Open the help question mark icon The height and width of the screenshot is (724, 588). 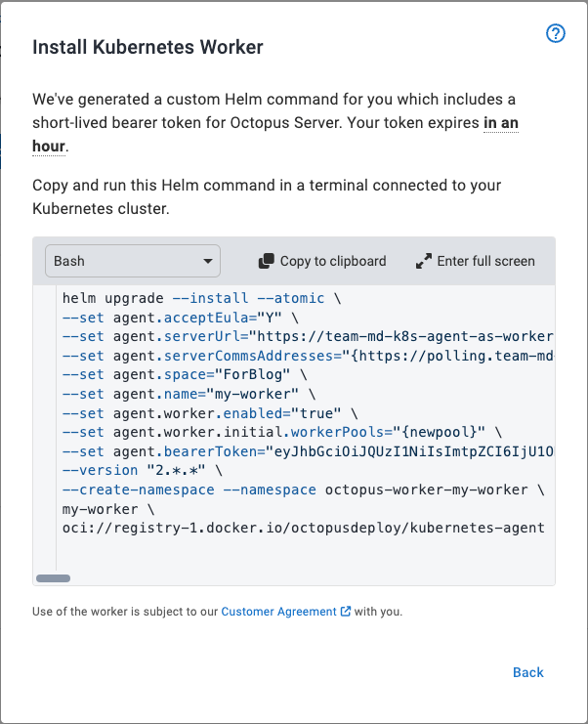556,34
